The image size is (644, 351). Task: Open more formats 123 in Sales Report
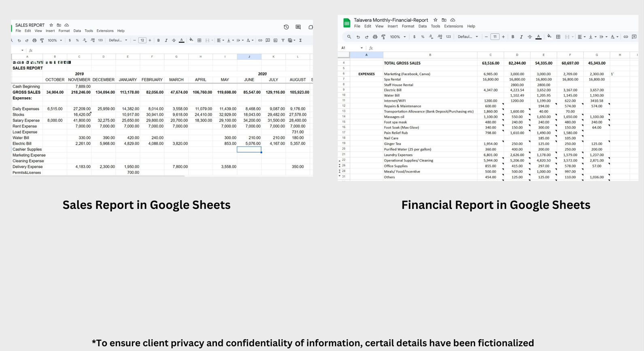(x=100, y=40)
